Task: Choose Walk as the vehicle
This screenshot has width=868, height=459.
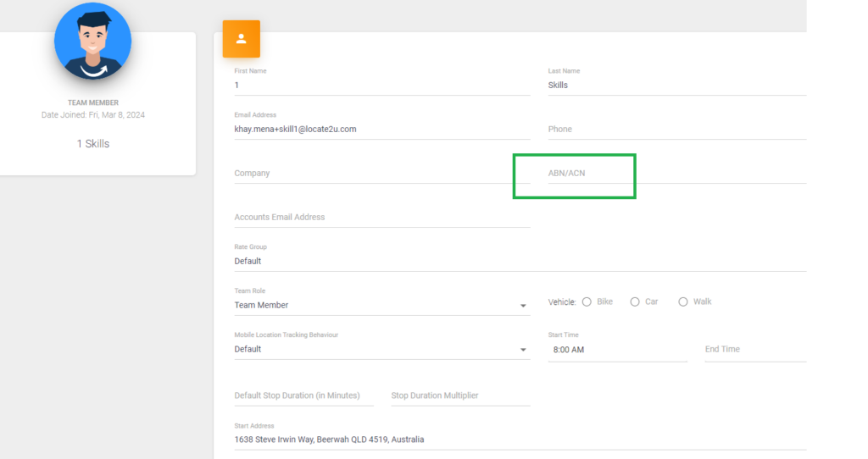Action: [683, 302]
